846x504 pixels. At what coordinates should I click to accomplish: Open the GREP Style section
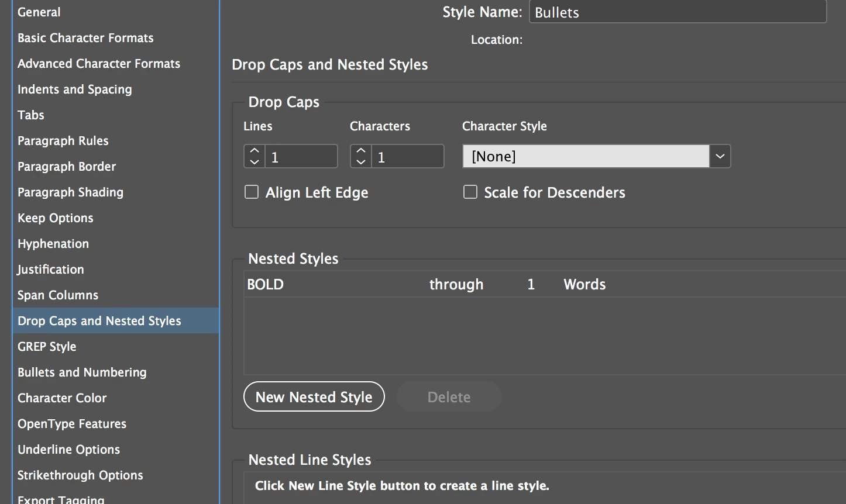click(x=47, y=347)
